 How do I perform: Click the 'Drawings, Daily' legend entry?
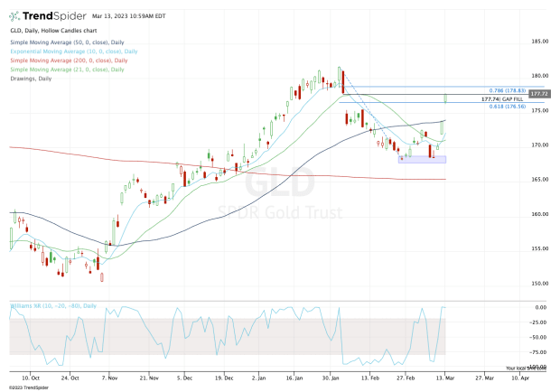[31, 79]
